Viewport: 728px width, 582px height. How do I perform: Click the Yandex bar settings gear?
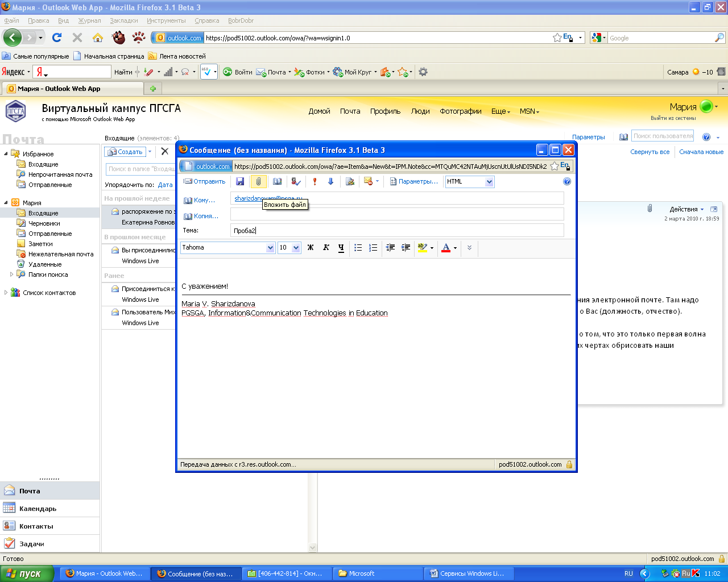coord(423,72)
